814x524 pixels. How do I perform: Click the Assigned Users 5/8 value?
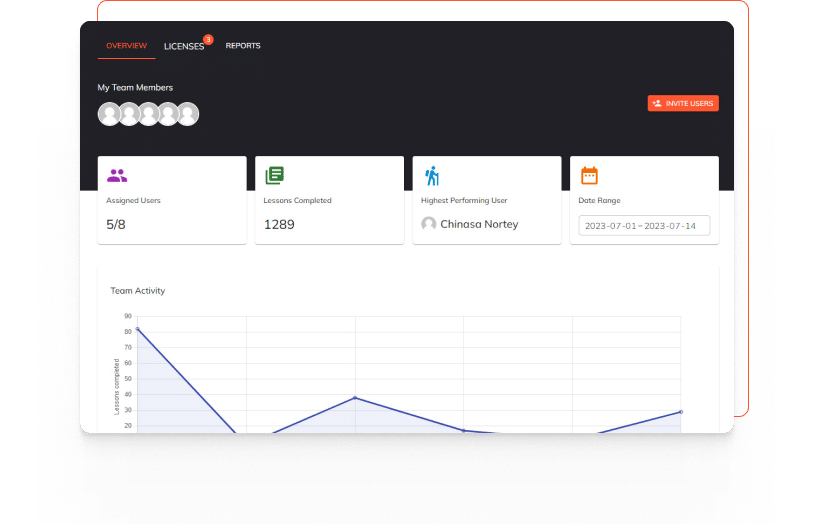point(116,224)
